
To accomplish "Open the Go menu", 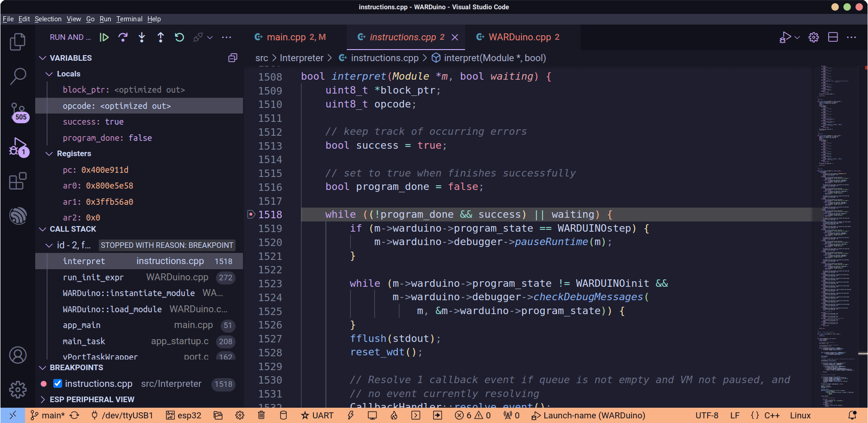I will pyautogui.click(x=90, y=19).
